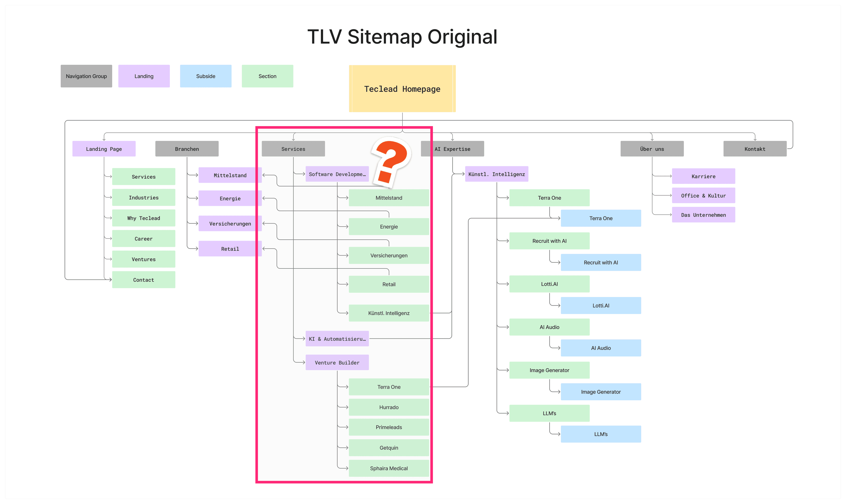This screenshot has width=846, height=504.
Task: Click the green Section legend box
Action: pyautogui.click(x=267, y=76)
